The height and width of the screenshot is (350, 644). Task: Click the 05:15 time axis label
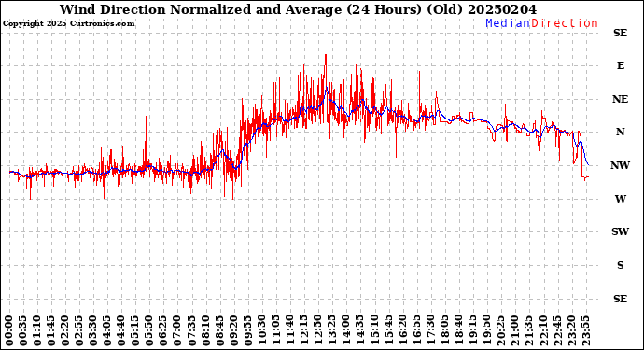[134, 331]
